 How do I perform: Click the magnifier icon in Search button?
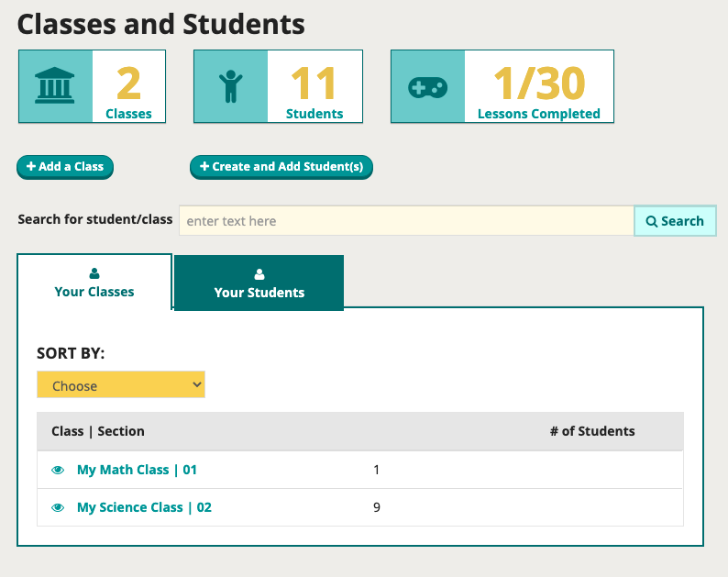pyautogui.click(x=652, y=222)
